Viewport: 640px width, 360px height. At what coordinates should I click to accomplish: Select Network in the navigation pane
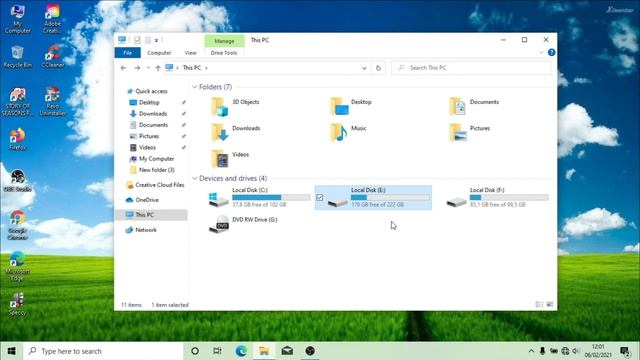[146, 230]
